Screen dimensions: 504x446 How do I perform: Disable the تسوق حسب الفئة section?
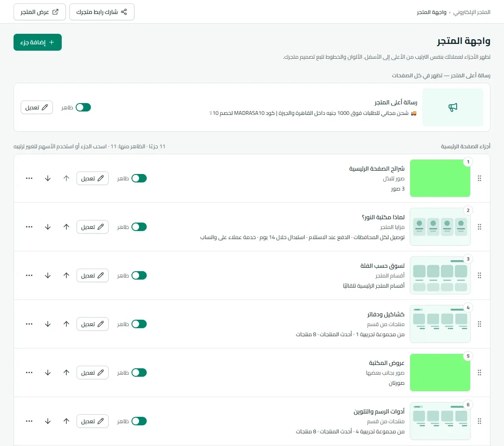pyautogui.click(x=139, y=275)
